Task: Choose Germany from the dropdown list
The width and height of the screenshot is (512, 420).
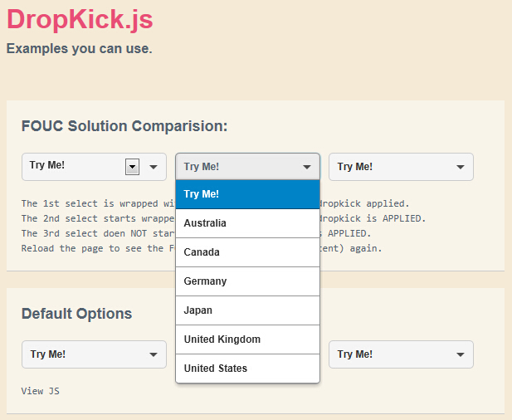Action: pyautogui.click(x=247, y=281)
